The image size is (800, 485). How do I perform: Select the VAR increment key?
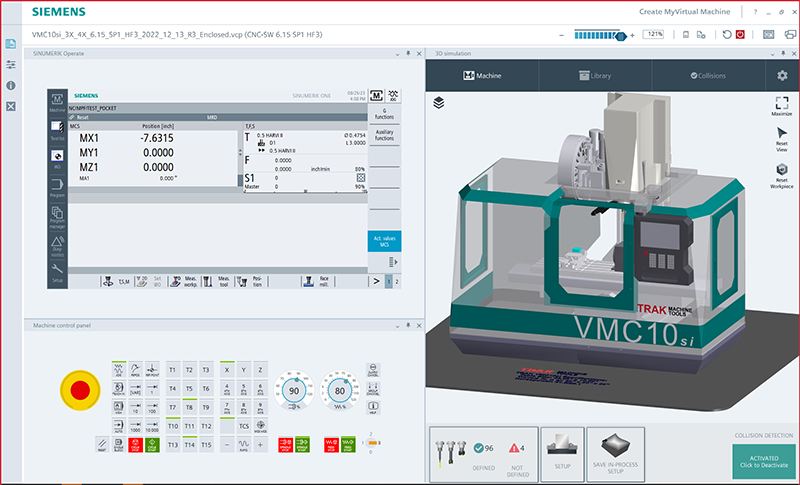pyautogui.click(x=135, y=389)
